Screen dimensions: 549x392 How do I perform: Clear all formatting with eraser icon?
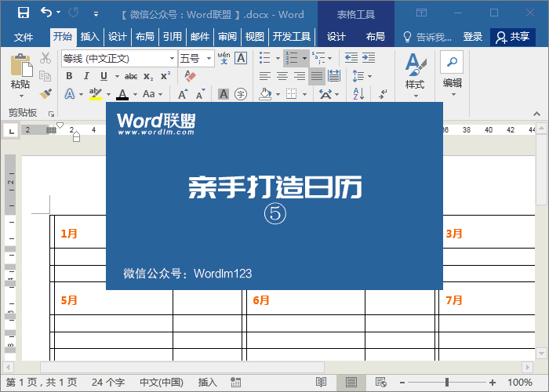pos(190,76)
